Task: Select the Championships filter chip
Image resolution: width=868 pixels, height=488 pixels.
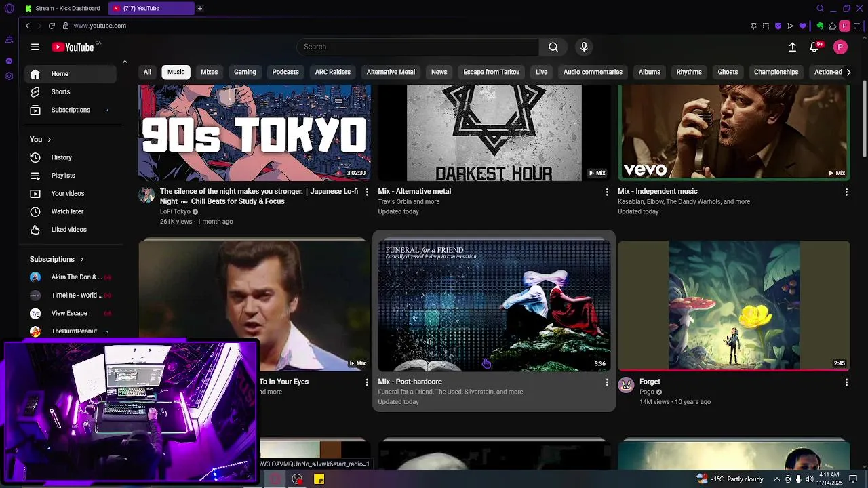Action: pyautogui.click(x=776, y=72)
